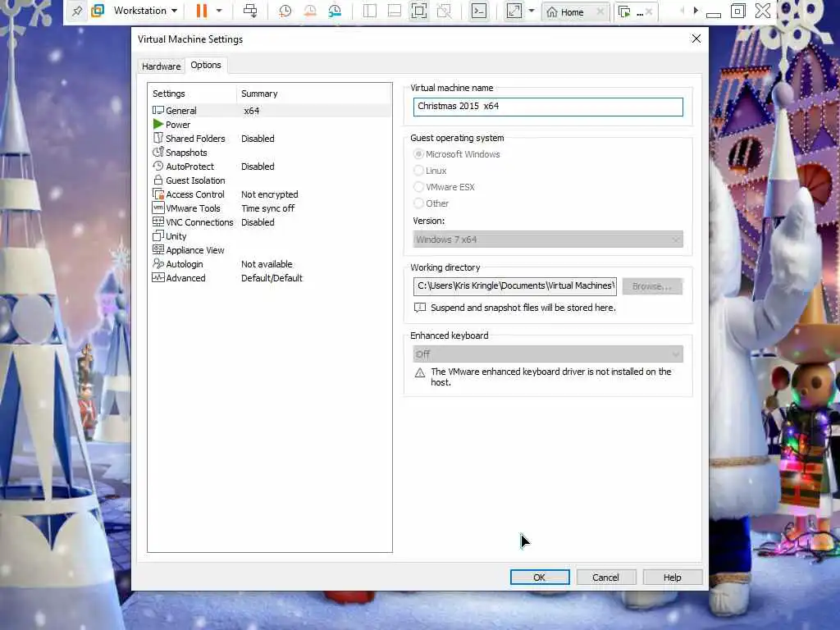The image size is (840, 630).
Task: Click the revert snapshot toolbar icon
Action: (x=309, y=11)
